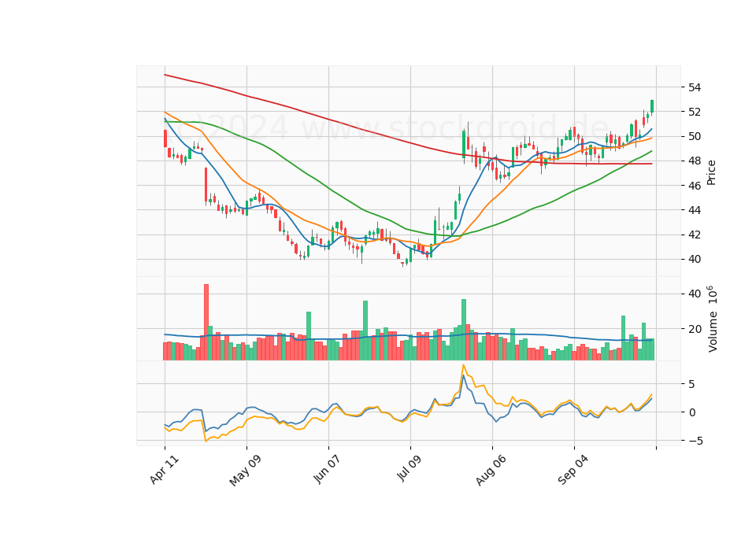Click the Aug 06 date label
This screenshot has width=756, height=543.
point(491,471)
